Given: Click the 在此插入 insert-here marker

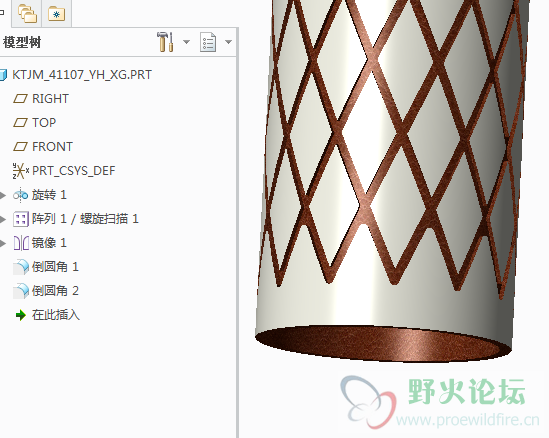Looking at the screenshot, I should point(48,315).
